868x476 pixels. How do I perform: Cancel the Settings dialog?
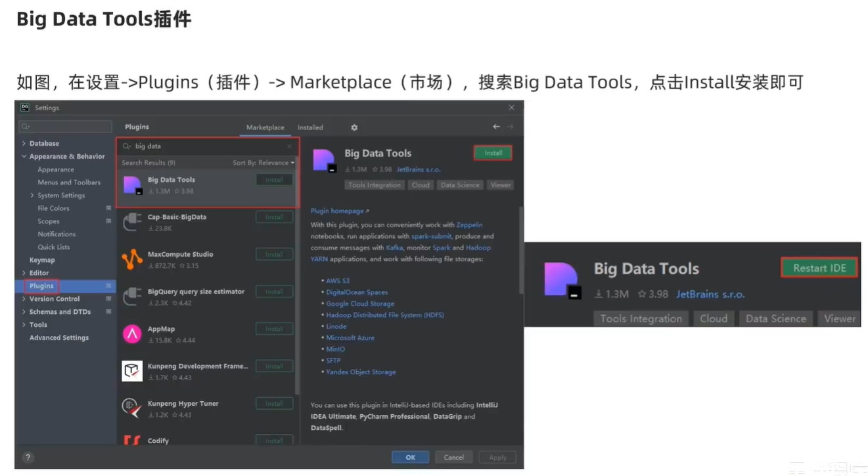(453, 458)
